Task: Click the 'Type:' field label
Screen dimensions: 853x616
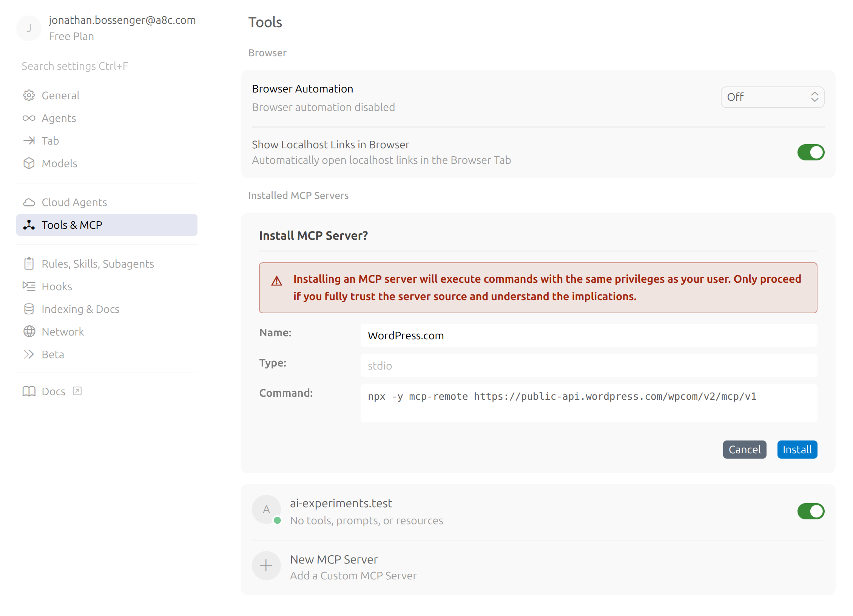Action: pos(273,363)
